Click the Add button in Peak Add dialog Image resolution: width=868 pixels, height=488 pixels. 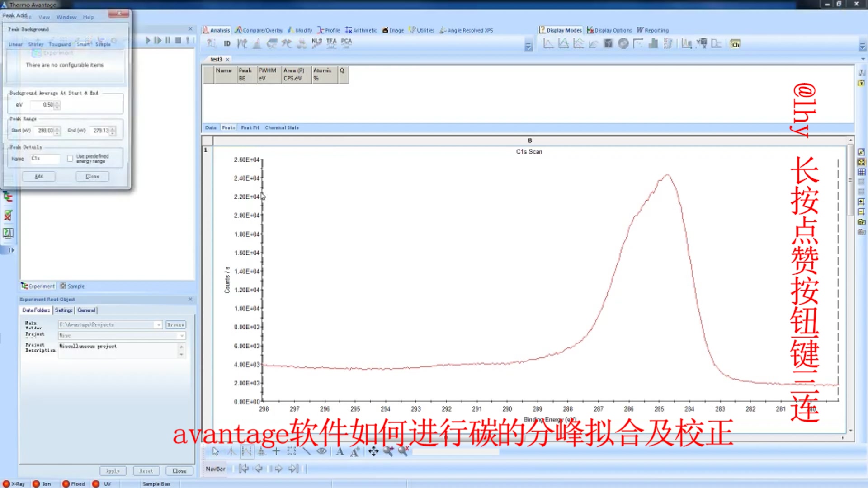39,176
